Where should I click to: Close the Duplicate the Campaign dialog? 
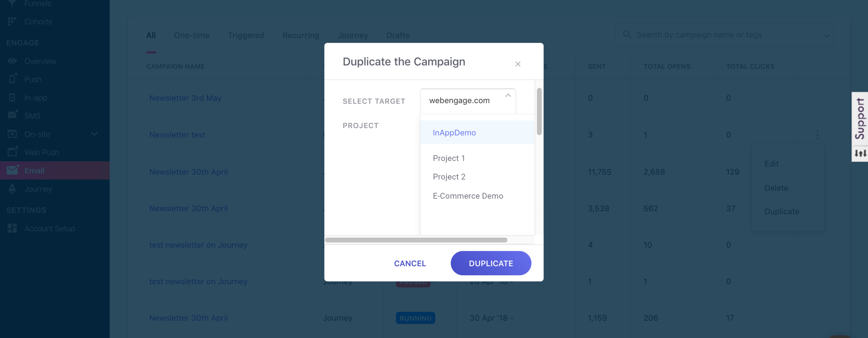tap(517, 64)
